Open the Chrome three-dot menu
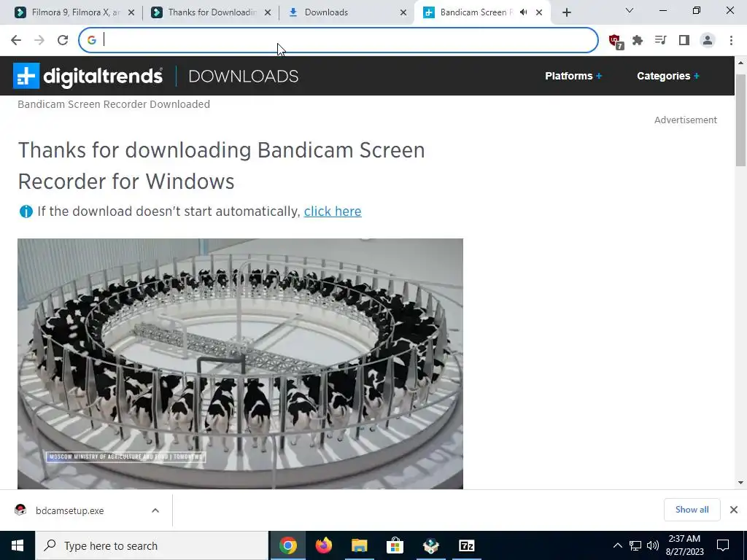 point(731,40)
